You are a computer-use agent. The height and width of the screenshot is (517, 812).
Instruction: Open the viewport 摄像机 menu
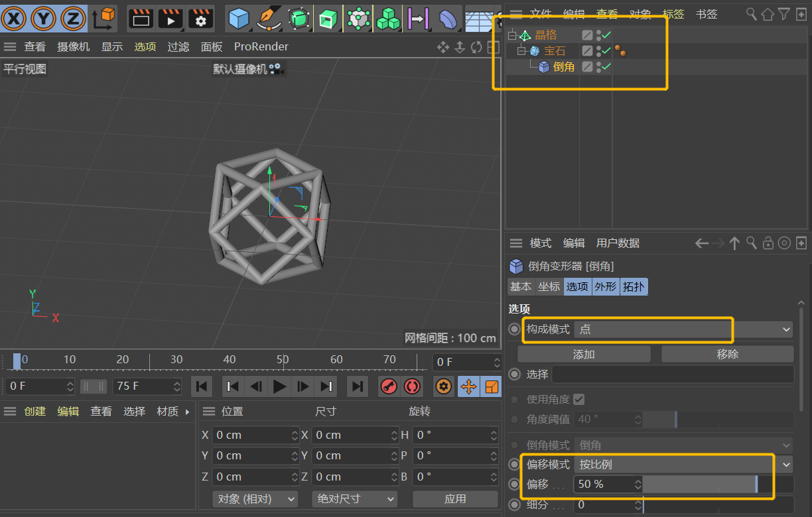click(x=73, y=46)
